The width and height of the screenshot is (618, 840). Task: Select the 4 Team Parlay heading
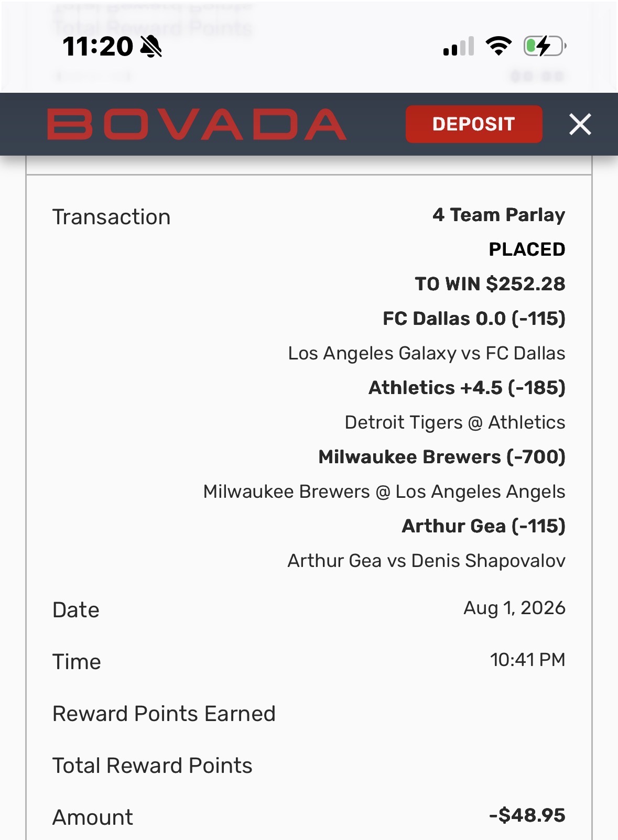point(499,215)
